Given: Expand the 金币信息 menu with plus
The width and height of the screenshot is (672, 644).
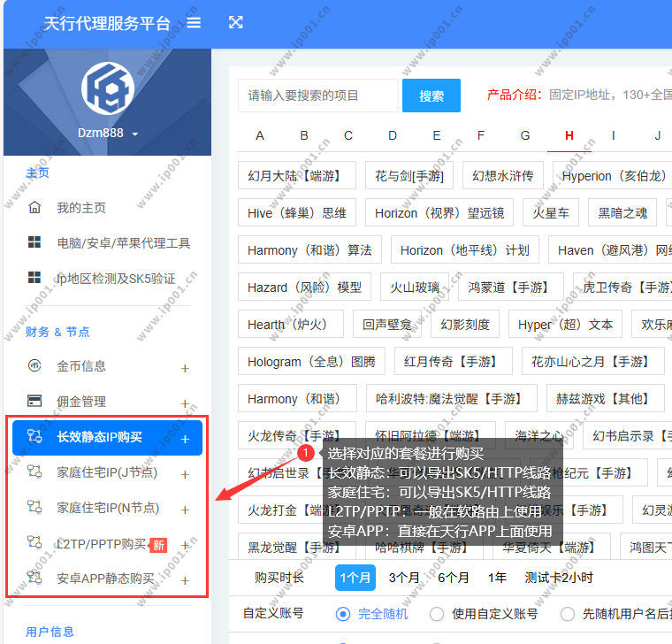Looking at the screenshot, I should (185, 368).
